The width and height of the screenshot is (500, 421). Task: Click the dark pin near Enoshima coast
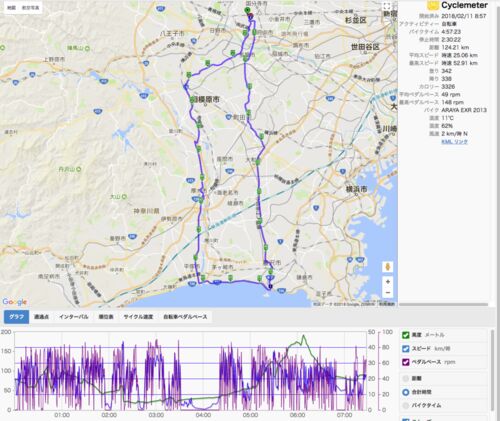pos(270,286)
